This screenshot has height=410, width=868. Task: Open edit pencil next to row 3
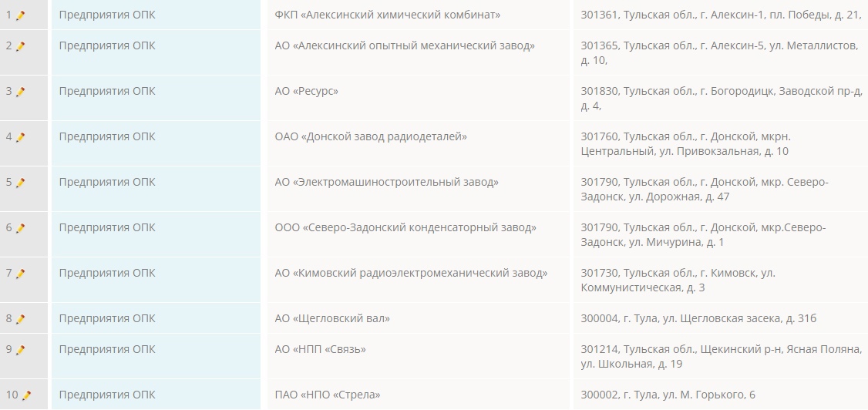21,92
